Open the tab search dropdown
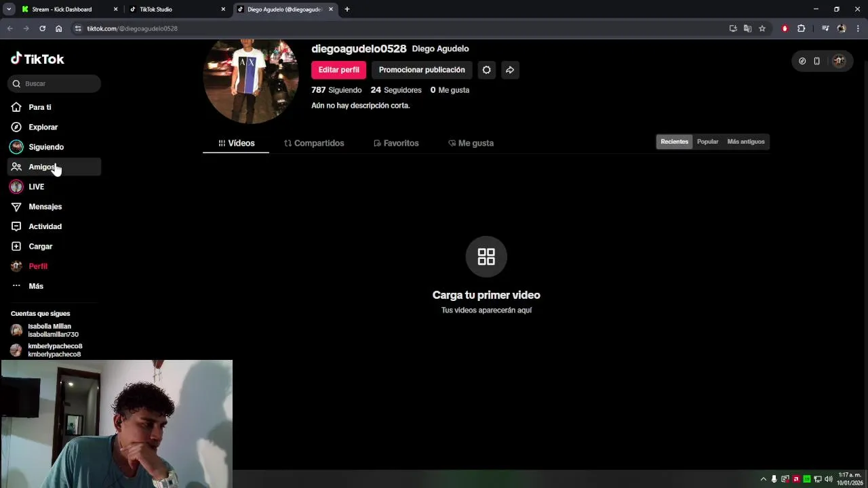 (9, 9)
